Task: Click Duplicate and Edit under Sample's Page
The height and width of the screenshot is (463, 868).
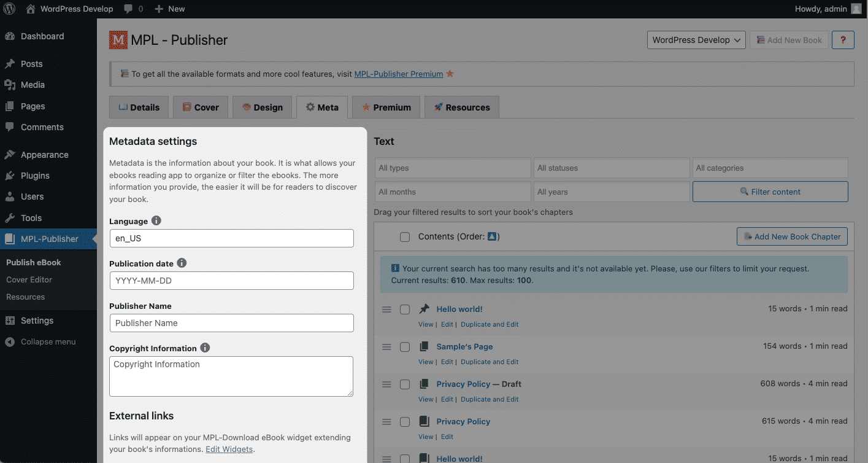Action: coord(490,362)
